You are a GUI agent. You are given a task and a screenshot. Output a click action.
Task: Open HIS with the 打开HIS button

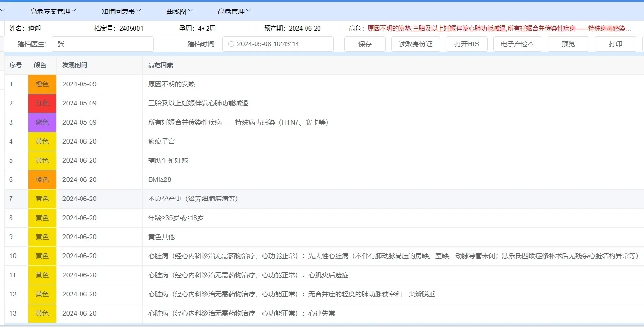coord(467,44)
